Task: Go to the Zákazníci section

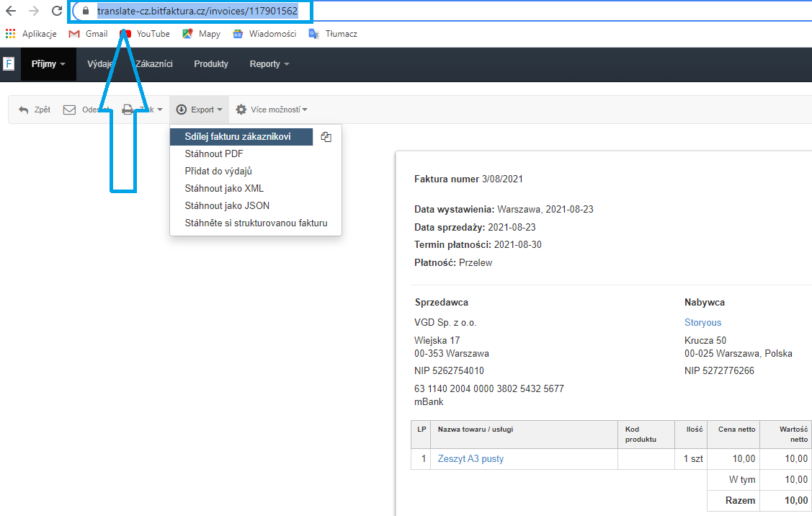Action: [x=153, y=63]
